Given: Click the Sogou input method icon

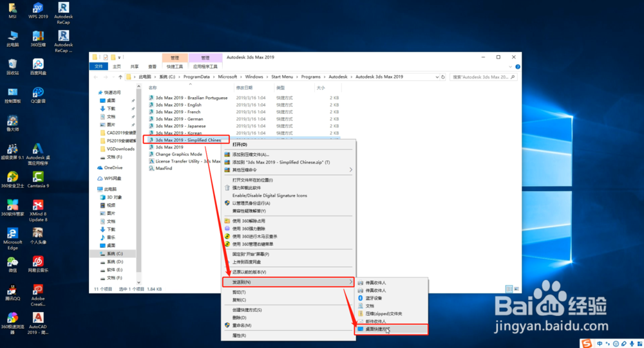Looking at the screenshot, I should coord(587,343).
